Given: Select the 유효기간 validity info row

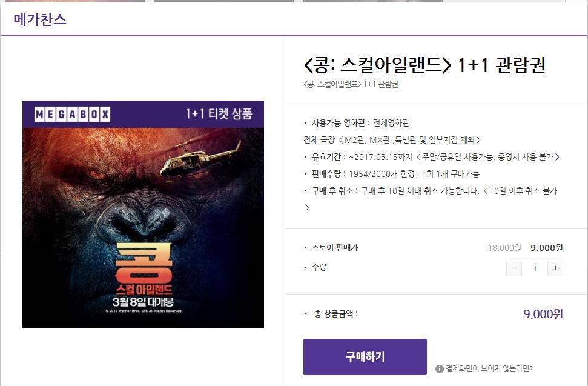Looking at the screenshot, I should [x=432, y=157].
